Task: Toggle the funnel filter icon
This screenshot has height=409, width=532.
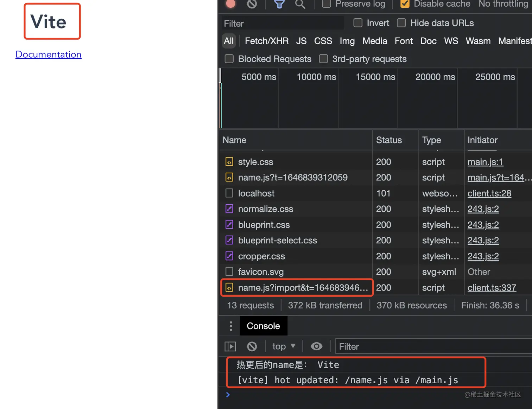Action: coord(279,4)
